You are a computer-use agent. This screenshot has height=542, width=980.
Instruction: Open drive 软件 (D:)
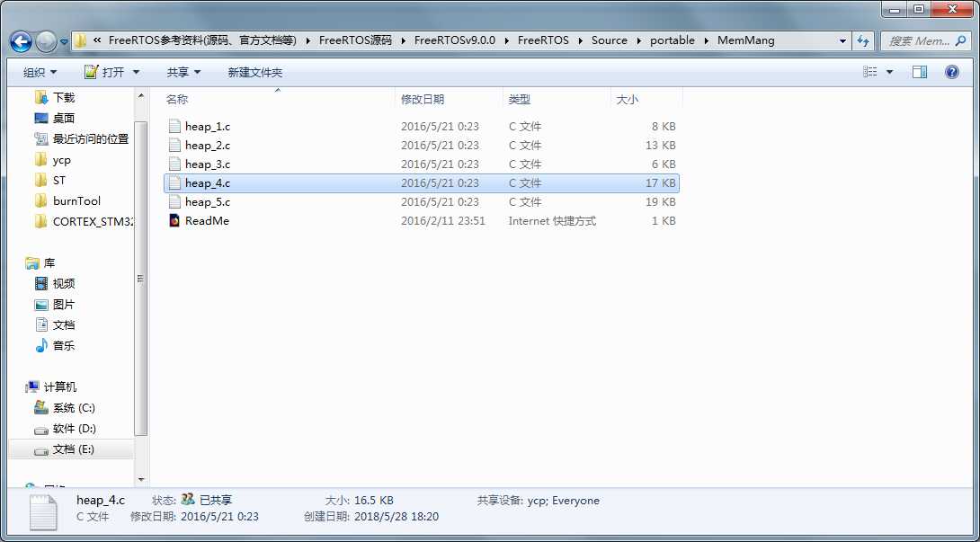click(65, 428)
